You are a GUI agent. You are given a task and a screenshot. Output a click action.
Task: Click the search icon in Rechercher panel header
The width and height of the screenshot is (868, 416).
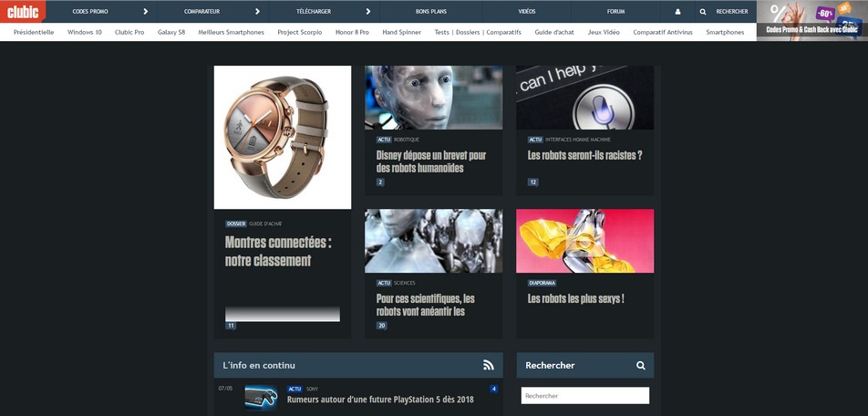[x=641, y=365]
